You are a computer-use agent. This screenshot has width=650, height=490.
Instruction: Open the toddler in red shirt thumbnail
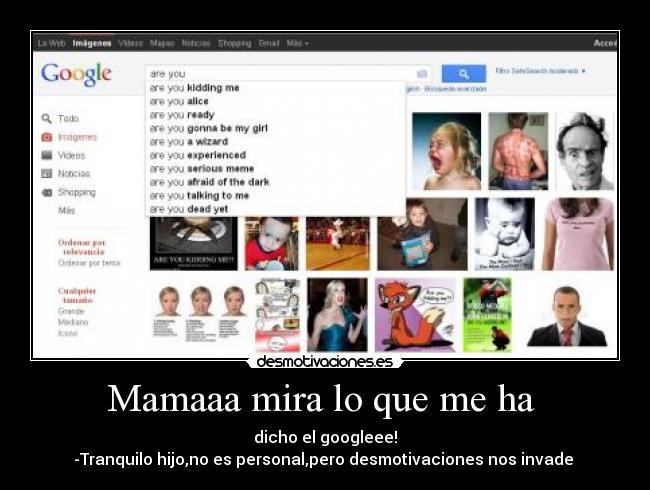272,244
